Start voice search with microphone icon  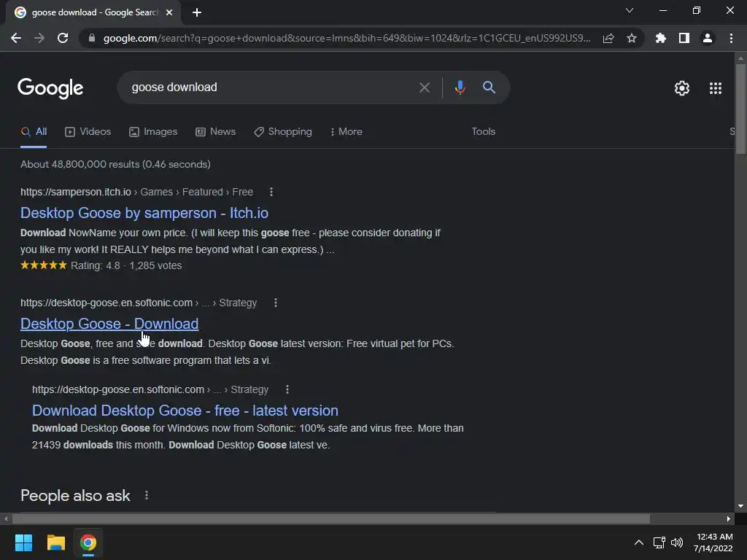(x=460, y=87)
